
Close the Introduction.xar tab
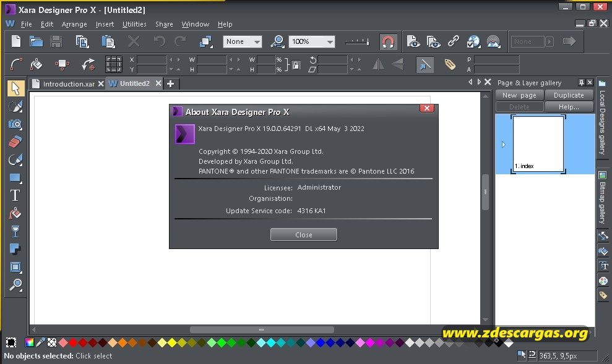101,84
